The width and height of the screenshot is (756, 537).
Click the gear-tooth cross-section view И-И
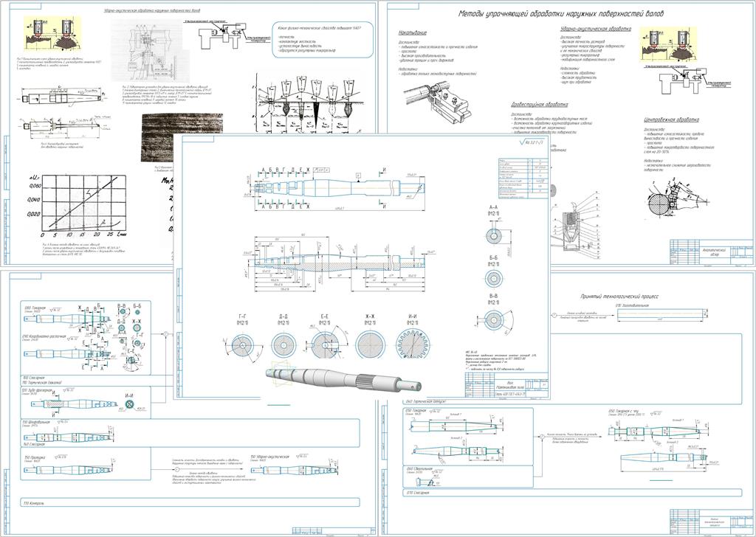pos(413,345)
